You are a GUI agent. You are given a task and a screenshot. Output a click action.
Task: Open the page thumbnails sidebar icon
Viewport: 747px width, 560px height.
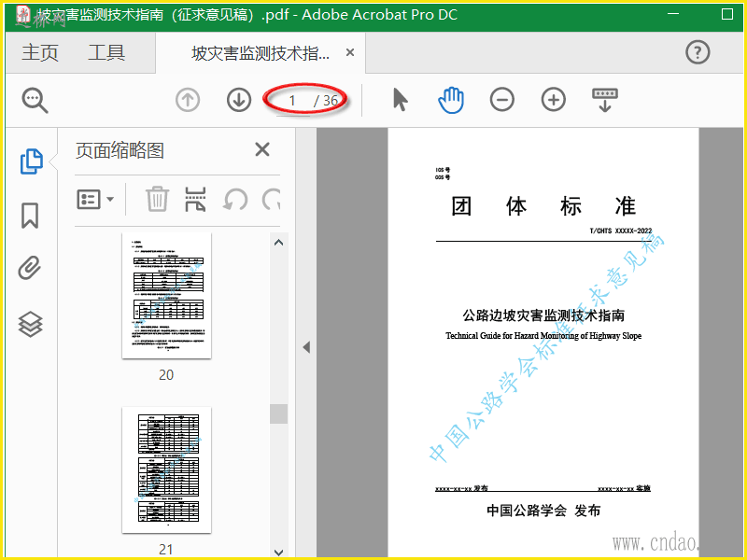coord(32,161)
